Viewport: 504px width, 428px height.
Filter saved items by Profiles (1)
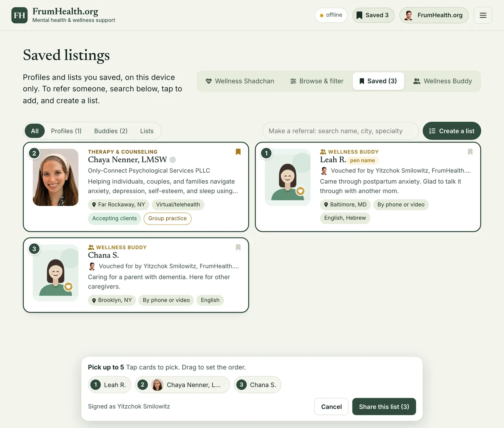click(x=66, y=131)
